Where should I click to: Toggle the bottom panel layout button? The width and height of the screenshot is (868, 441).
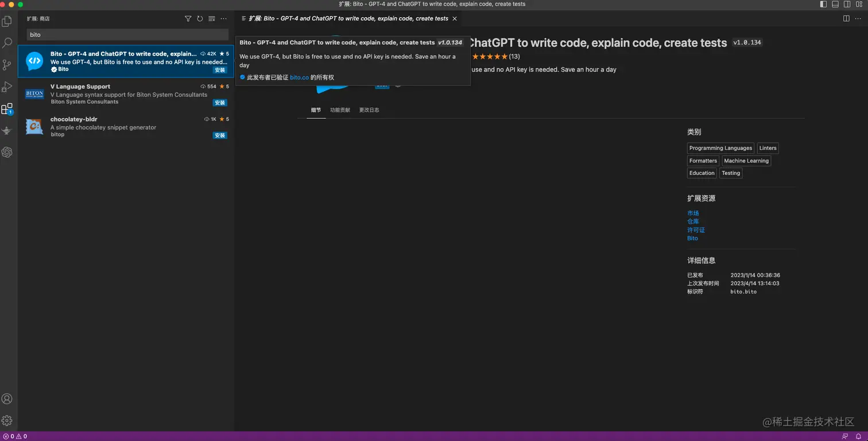pos(835,4)
